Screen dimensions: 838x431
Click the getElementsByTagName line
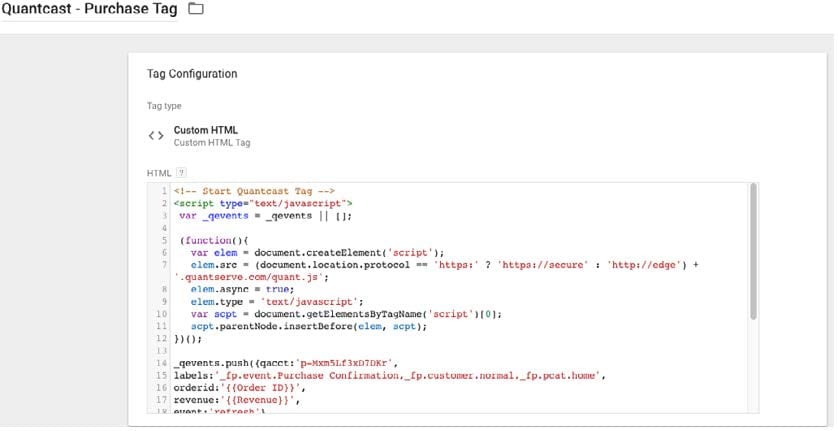pos(346,314)
